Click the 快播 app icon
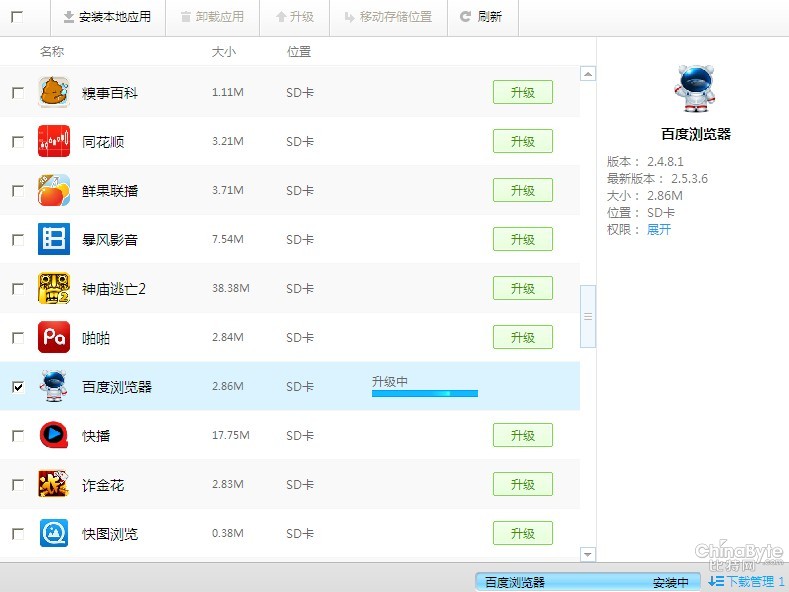The image size is (789, 592). click(54, 435)
